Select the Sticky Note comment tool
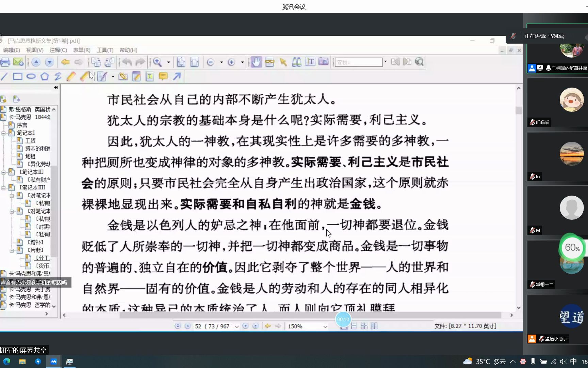 (x=163, y=76)
